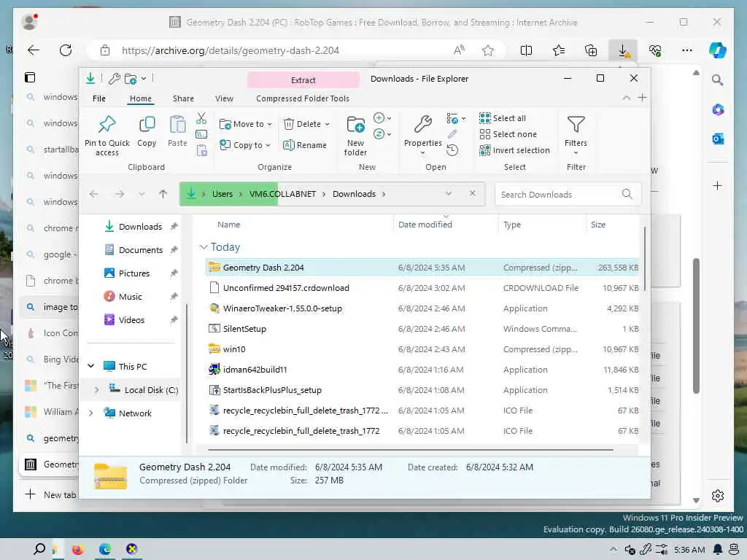Click the Edit pencil icon in Open group
This screenshot has width=747, height=560.
tap(452, 134)
